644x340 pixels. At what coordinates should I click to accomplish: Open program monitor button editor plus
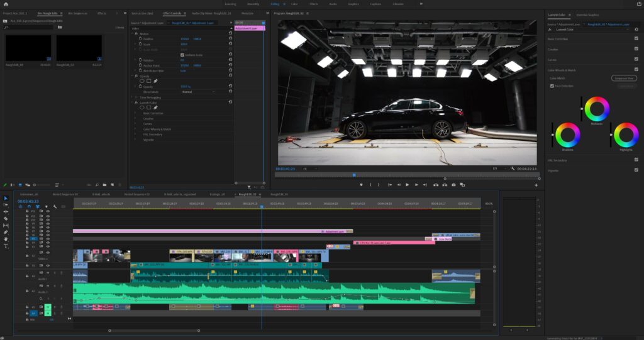coord(536,185)
